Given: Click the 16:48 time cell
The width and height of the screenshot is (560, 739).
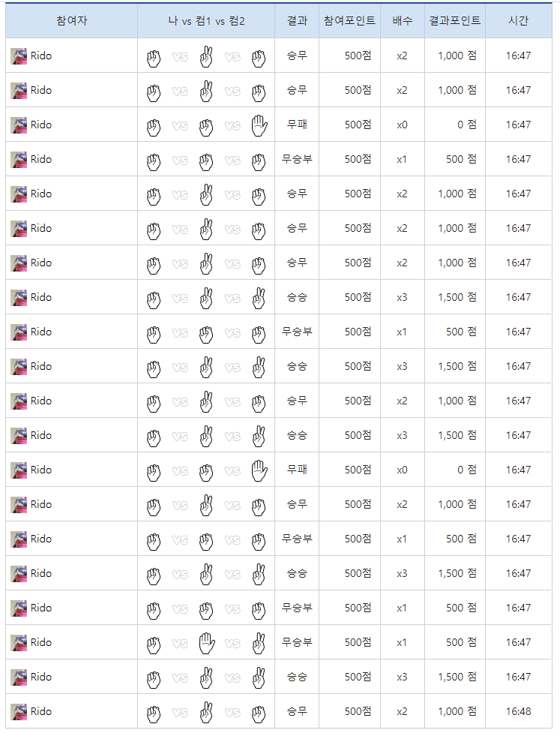Looking at the screenshot, I should click(x=518, y=711).
